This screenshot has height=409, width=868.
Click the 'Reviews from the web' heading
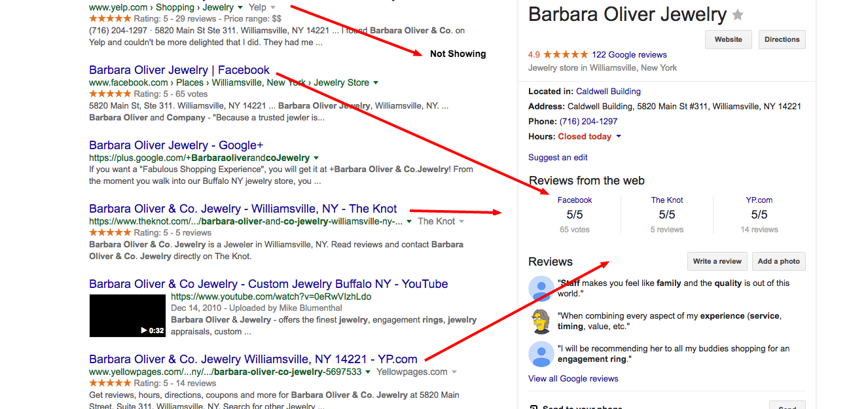click(x=587, y=181)
